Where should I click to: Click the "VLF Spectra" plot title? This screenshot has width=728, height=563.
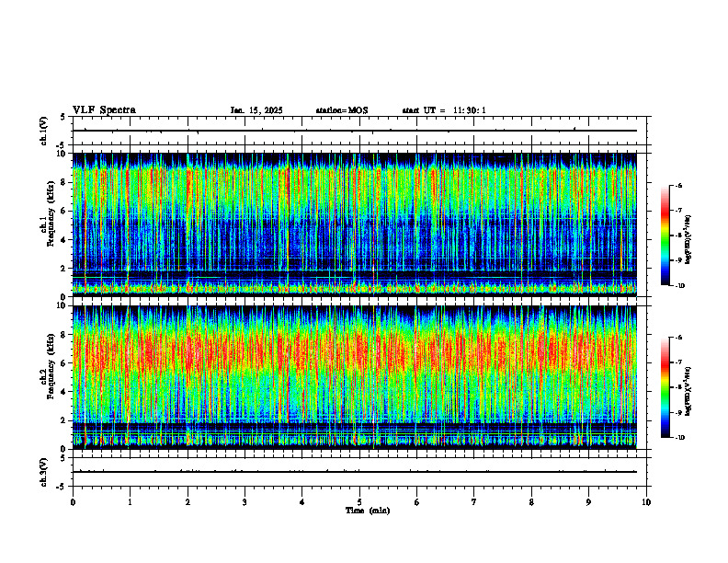click(104, 110)
